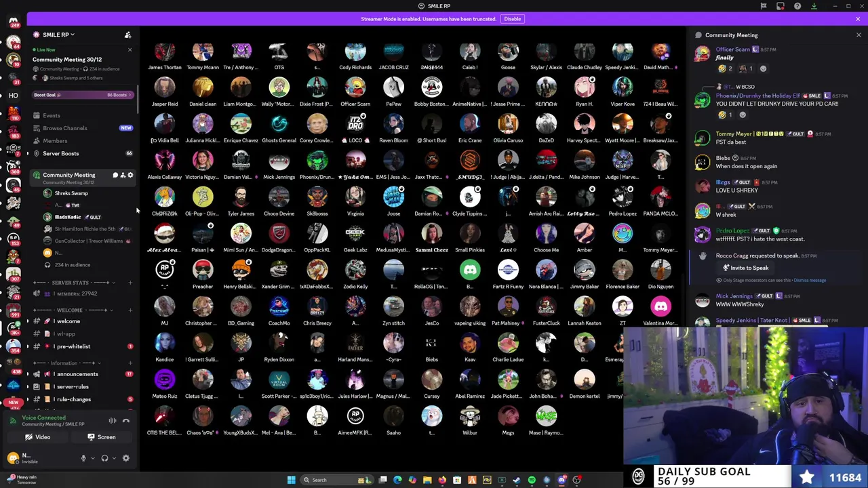Start Screen share button
This screenshot has height=488, width=868.
(101, 437)
